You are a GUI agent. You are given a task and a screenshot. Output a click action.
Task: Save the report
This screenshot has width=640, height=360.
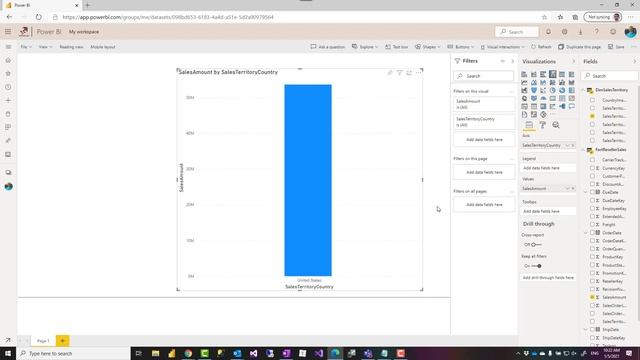[616, 47]
